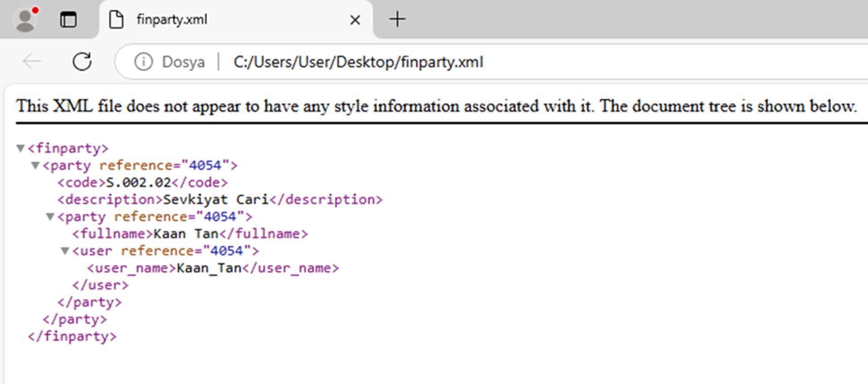Collapse the user reference node
Viewport: 868px width, 384px height.
pos(65,251)
